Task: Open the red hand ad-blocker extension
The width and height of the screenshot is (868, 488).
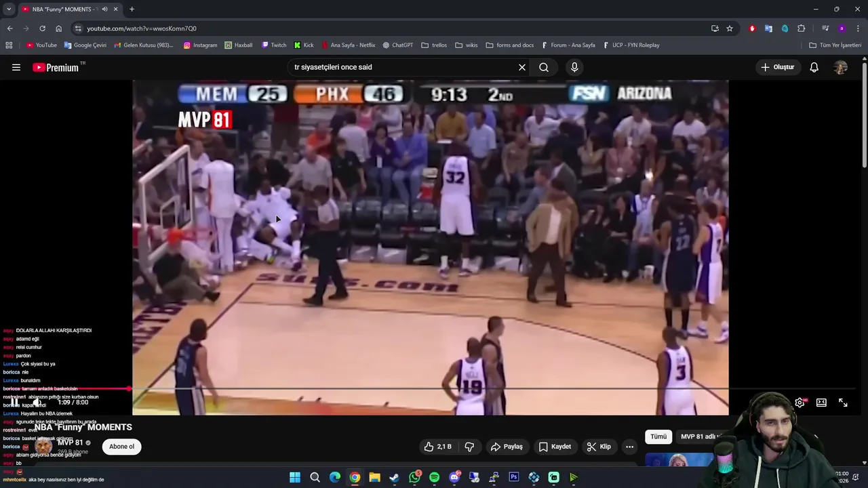Action: [x=752, y=28]
